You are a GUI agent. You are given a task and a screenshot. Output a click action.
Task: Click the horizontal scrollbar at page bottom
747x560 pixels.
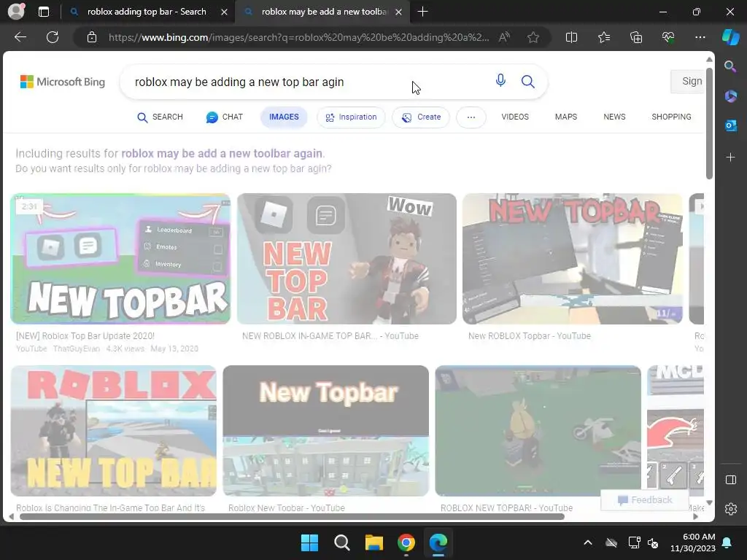pyautogui.click(x=292, y=517)
